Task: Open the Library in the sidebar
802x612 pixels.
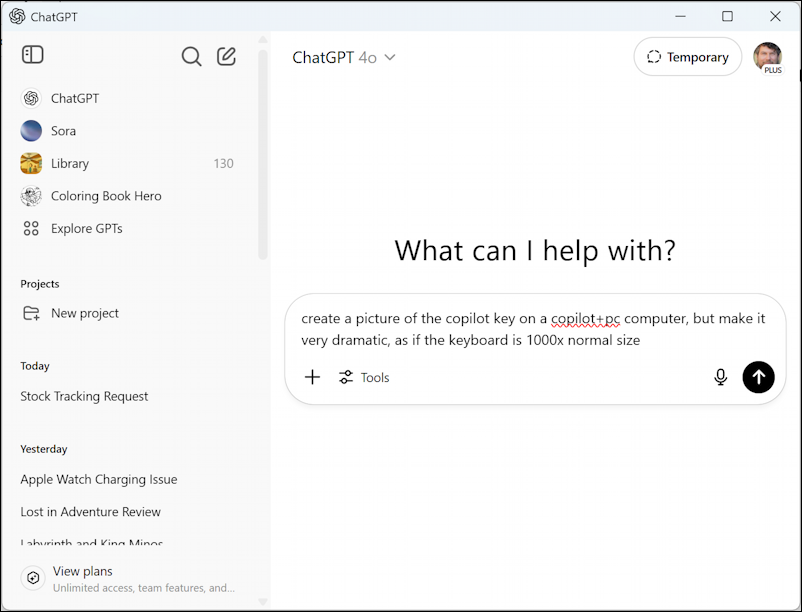Action: (70, 163)
